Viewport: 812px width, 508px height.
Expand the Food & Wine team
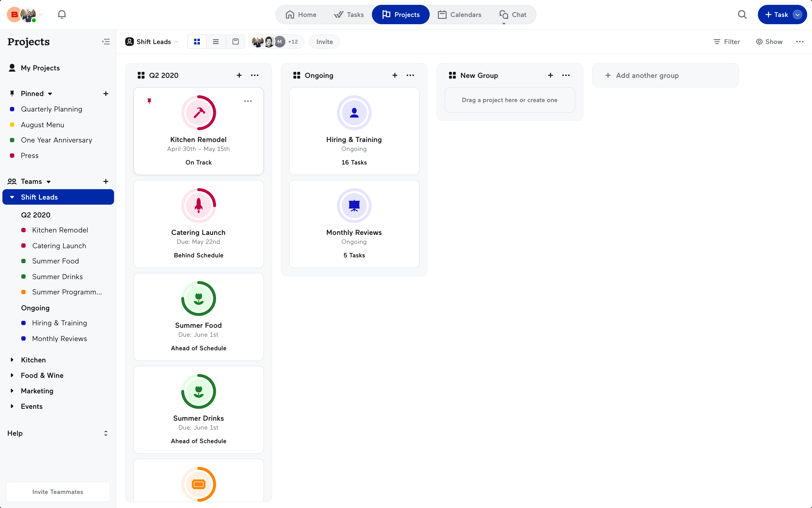pos(12,375)
